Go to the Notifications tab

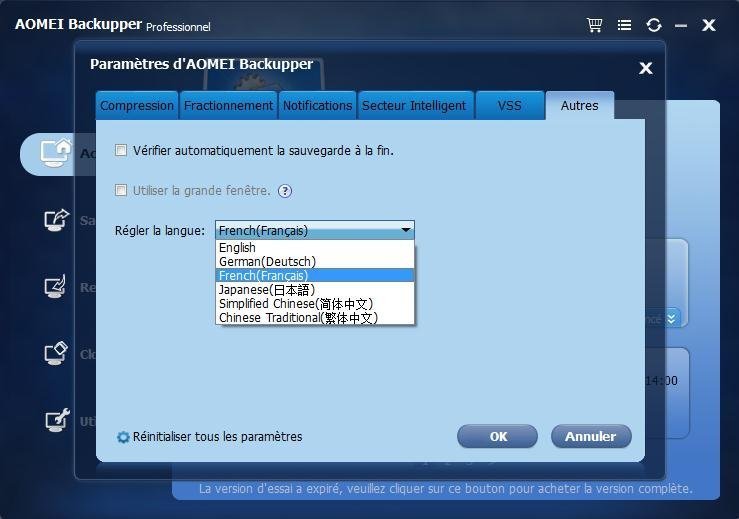click(317, 106)
